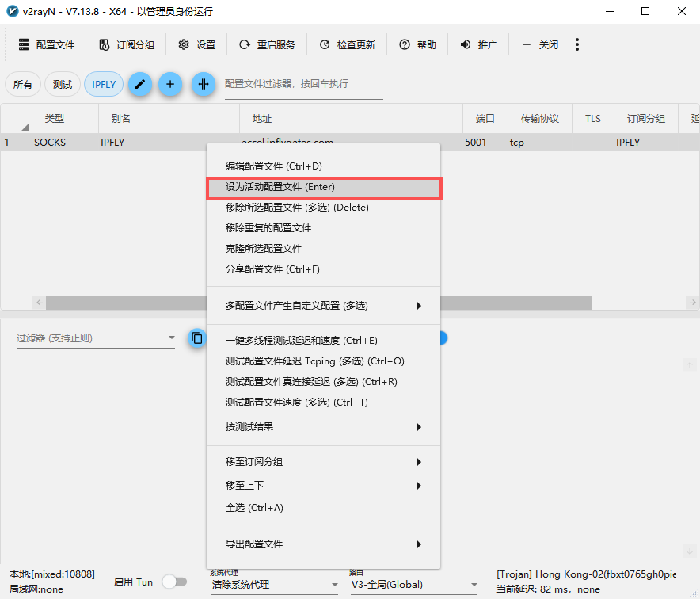The width and height of the screenshot is (700, 599).
Task: Expand the 多配置文件产生自定义配置 submenu
Action: pyautogui.click(x=323, y=306)
